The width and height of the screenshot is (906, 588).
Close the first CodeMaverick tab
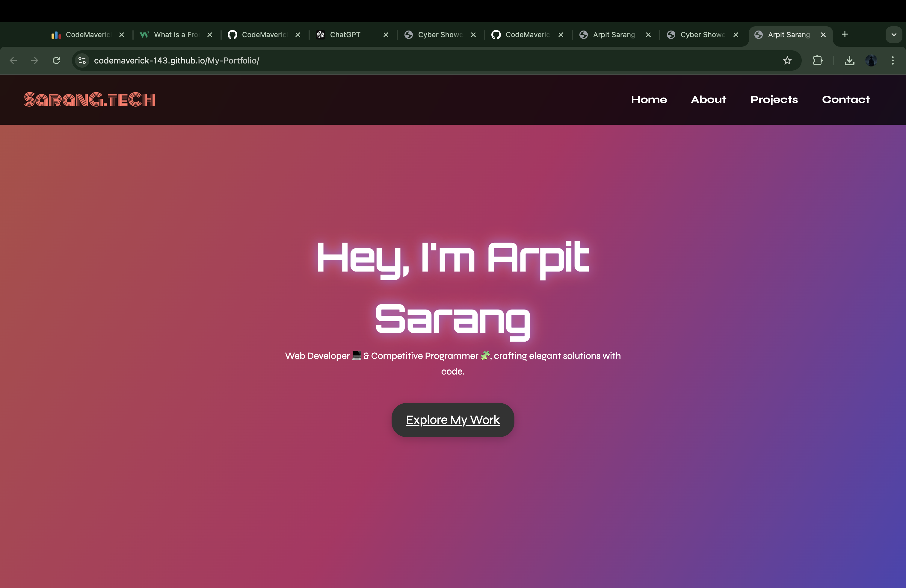tap(121, 35)
